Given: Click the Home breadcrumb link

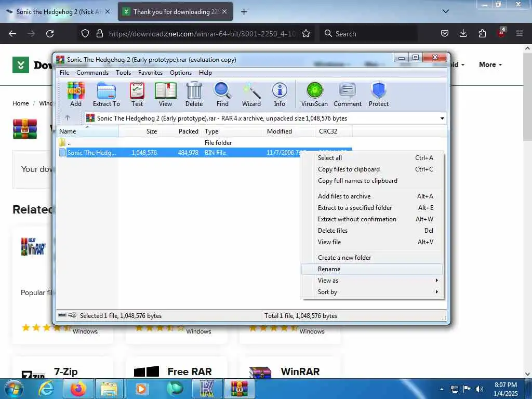Looking at the screenshot, I should tap(21, 103).
